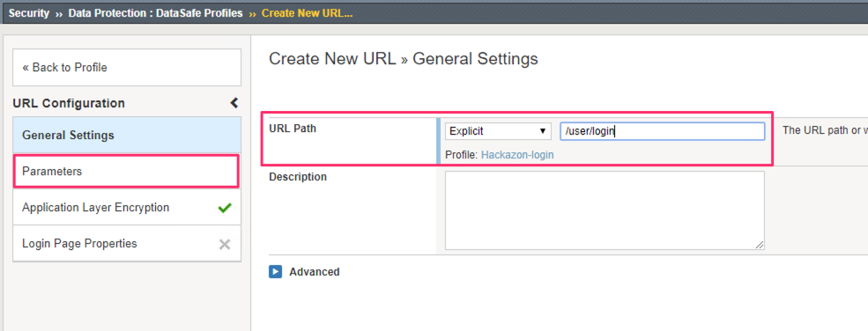Open the Parameters section

pyautogui.click(x=127, y=172)
